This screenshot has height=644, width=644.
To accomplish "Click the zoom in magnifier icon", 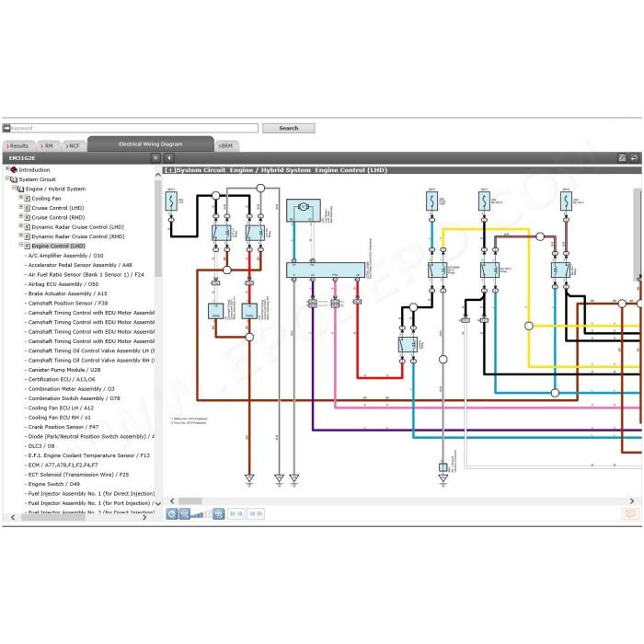I will point(219,513).
